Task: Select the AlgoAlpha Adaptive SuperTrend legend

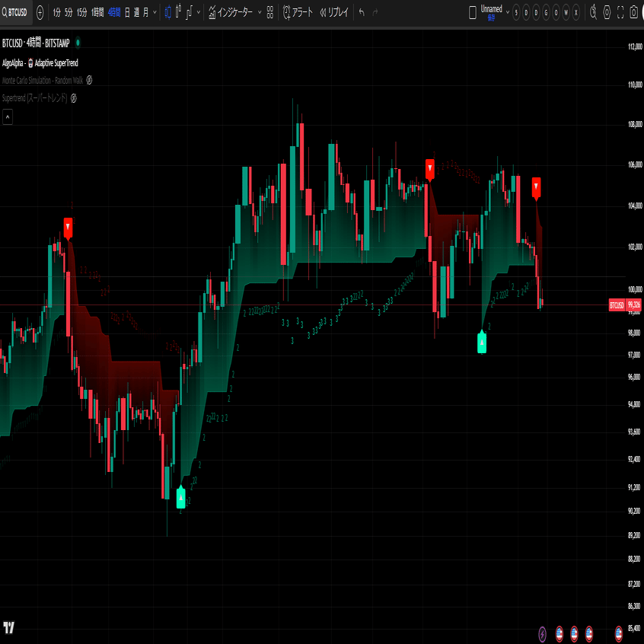Action: click(x=40, y=63)
